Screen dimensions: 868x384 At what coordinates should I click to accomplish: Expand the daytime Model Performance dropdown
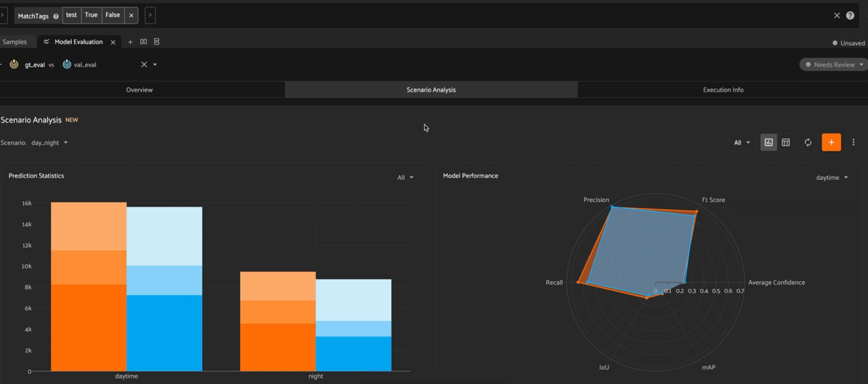tap(832, 177)
